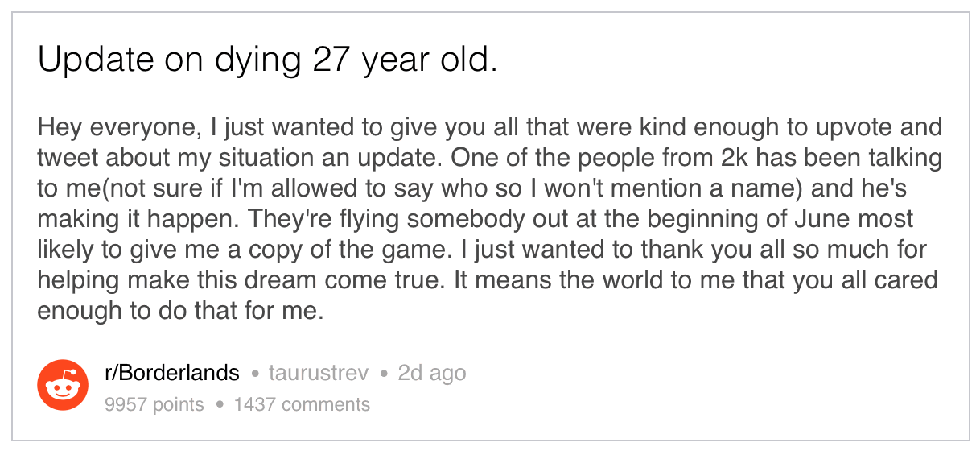The image size is (980, 451).
Task: Open user taurustrev's profile
Action: click(319, 374)
